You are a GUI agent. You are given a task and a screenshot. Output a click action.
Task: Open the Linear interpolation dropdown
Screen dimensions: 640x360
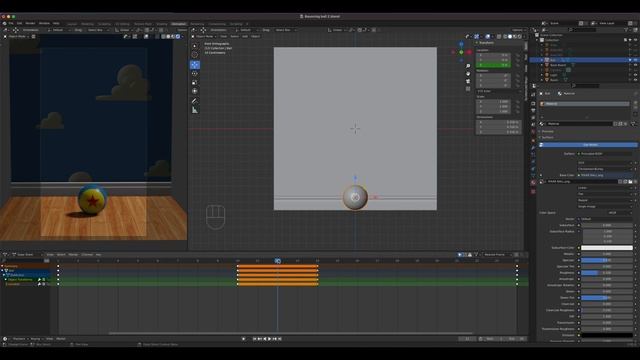(x=606, y=188)
